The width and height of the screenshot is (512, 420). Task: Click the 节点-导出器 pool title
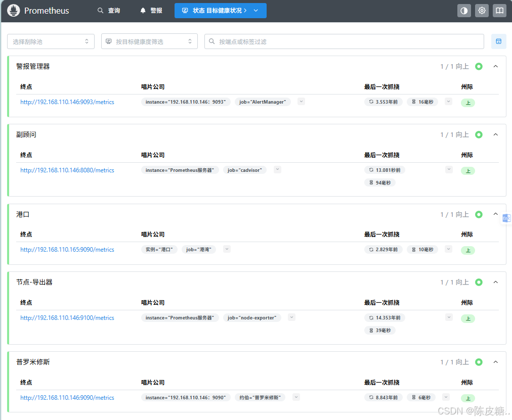tap(34, 283)
